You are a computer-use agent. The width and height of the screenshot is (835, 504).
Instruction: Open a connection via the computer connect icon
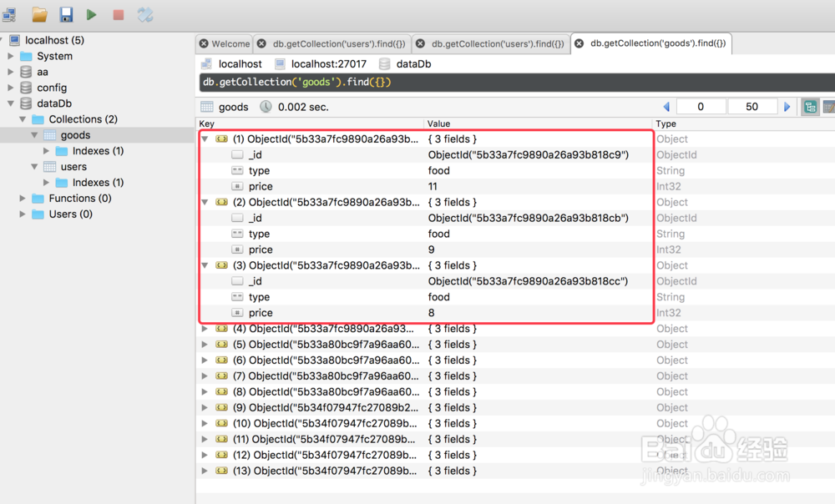(x=9, y=13)
